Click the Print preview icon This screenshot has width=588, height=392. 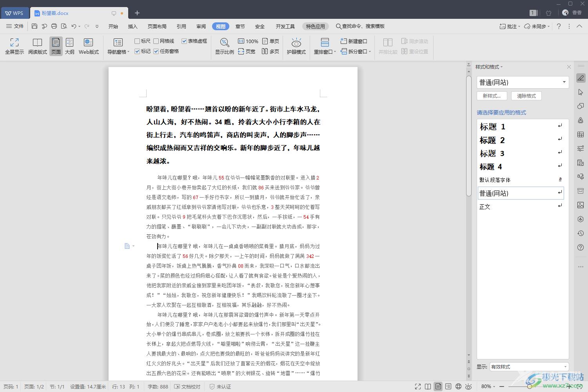pyautogui.click(x=64, y=26)
